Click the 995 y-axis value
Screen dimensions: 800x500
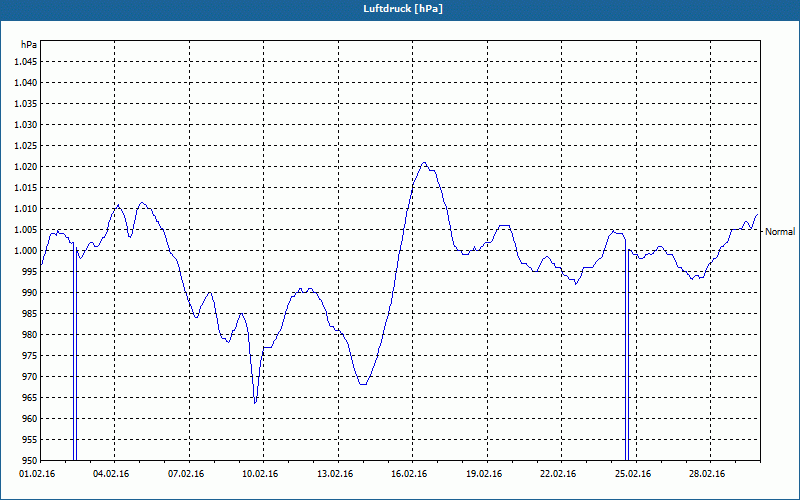30,271
